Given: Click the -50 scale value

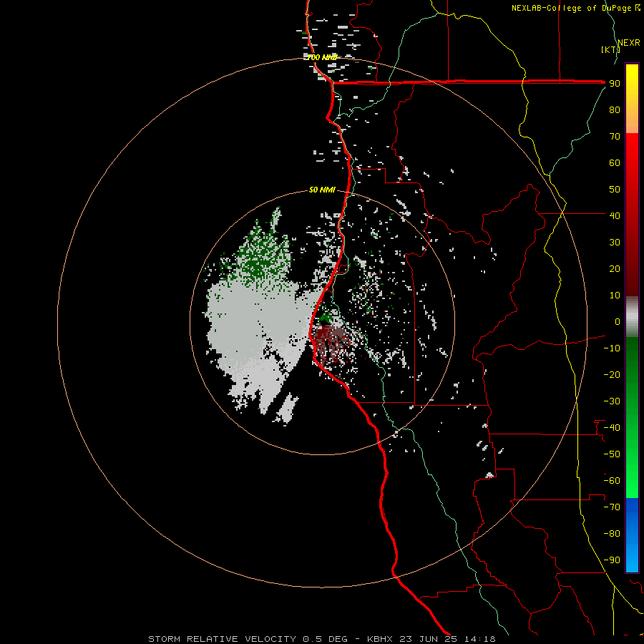Looking at the screenshot, I should point(612,454).
